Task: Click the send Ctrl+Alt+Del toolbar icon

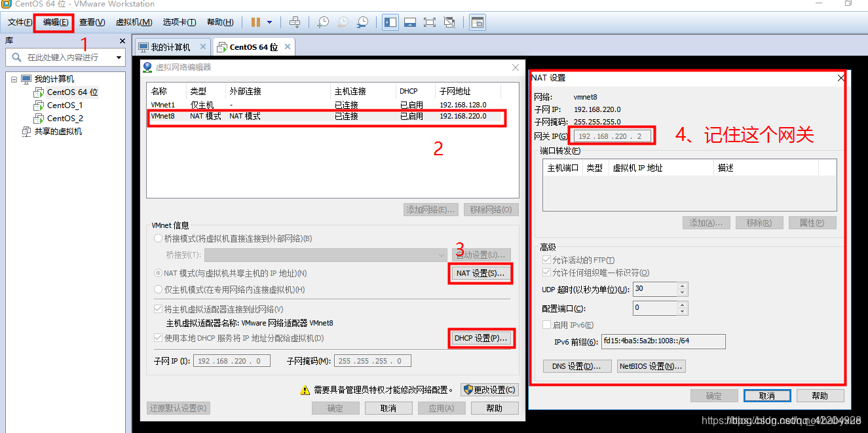Action: click(x=295, y=22)
